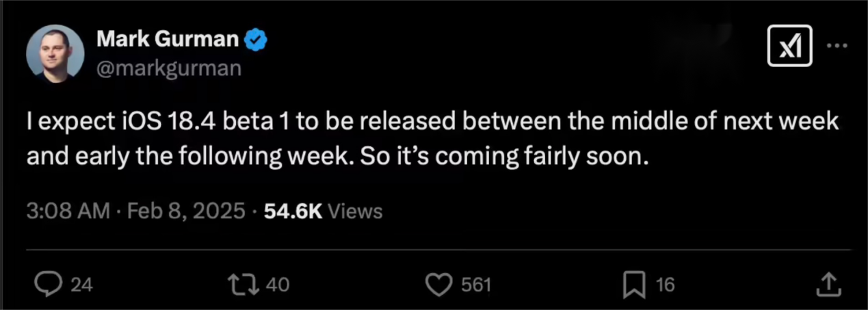
Task: Click the 3:08 AM timestamp
Action: [x=68, y=211]
